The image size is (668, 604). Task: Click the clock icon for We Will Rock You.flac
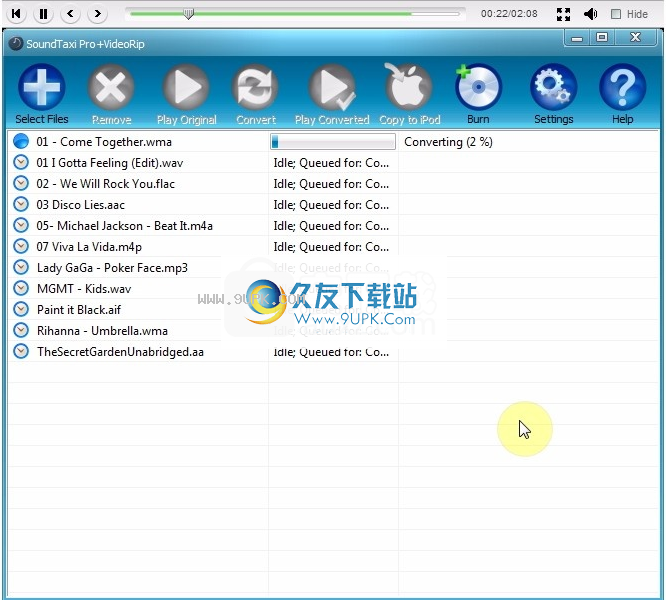click(x=21, y=183)
